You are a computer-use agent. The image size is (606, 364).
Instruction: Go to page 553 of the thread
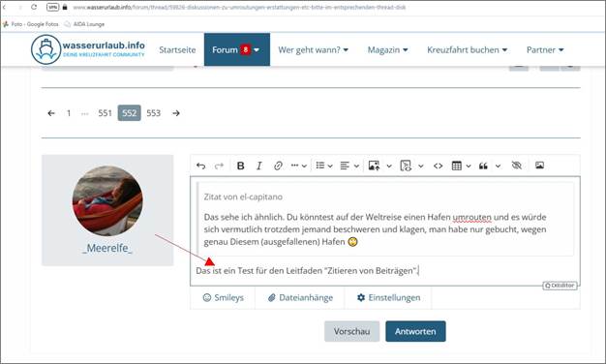pos(153,113)
